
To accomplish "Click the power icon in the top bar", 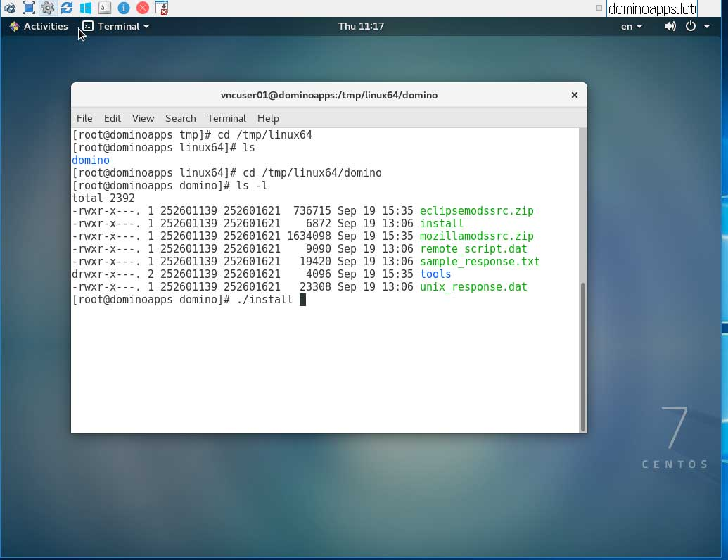I will 691,27.
